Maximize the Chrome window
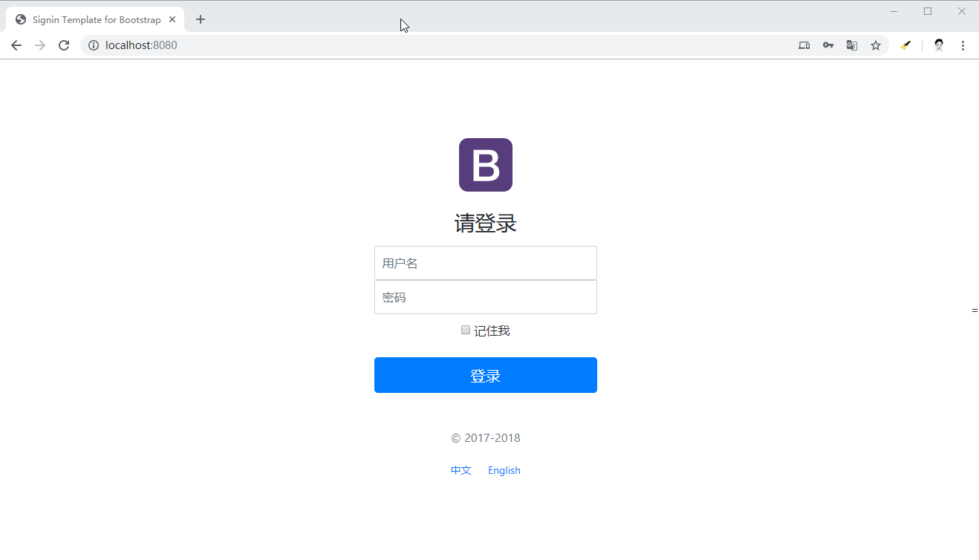The height and width of the screenshot is (560, 979). click(x=928, y=11)
